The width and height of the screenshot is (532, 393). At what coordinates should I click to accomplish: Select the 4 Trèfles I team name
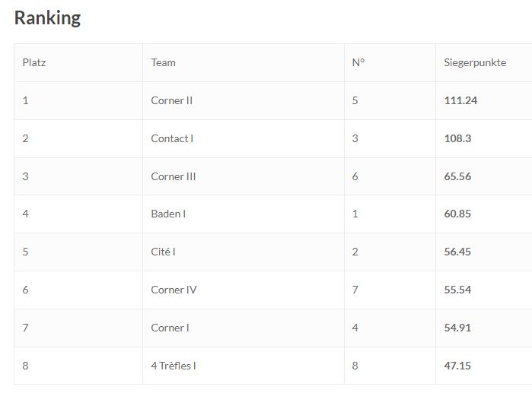point(174,366)
